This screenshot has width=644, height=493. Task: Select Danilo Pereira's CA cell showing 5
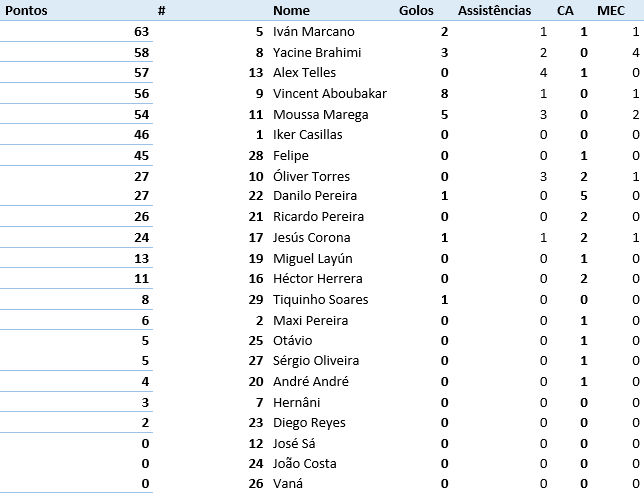point(584,196)
